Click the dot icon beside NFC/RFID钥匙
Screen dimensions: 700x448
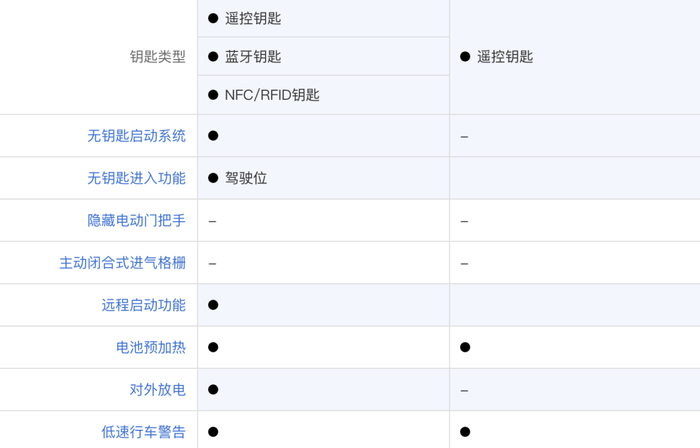tap(213, 95)
